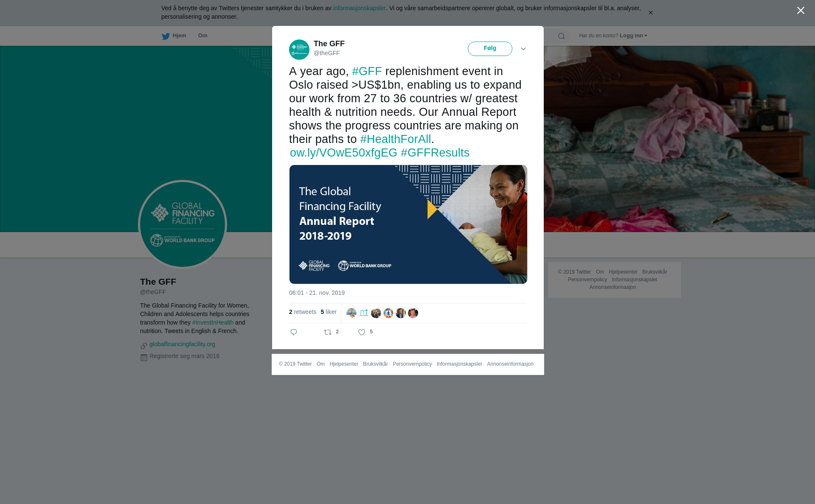Image resolution: width=815 pixels, height=504 pixels.
Task: Follow The GFF with Følg button
Action: point(490,49)
